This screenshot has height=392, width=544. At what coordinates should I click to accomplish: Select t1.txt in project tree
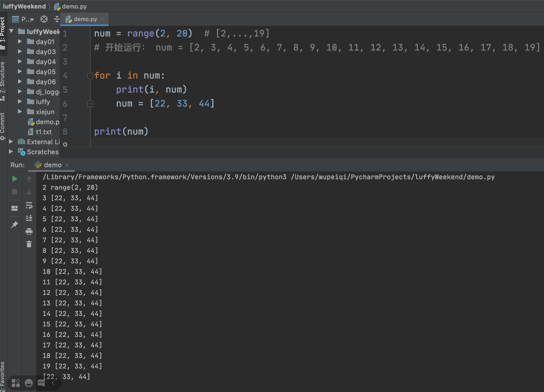pyautogui.click(x=40, y=132)
